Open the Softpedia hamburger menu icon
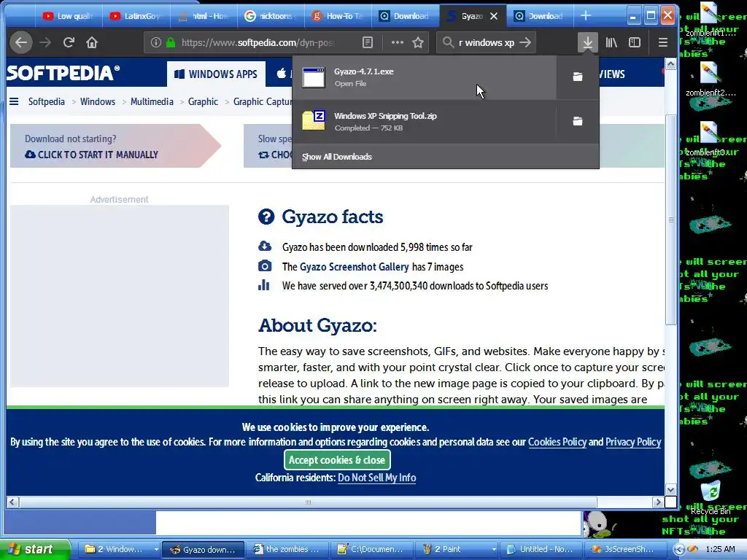 pyautogui.click(x=15, y=101)
